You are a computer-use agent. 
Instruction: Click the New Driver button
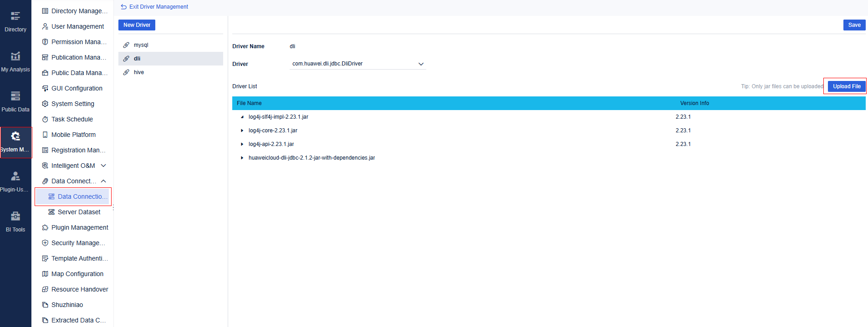coord(137,25)
